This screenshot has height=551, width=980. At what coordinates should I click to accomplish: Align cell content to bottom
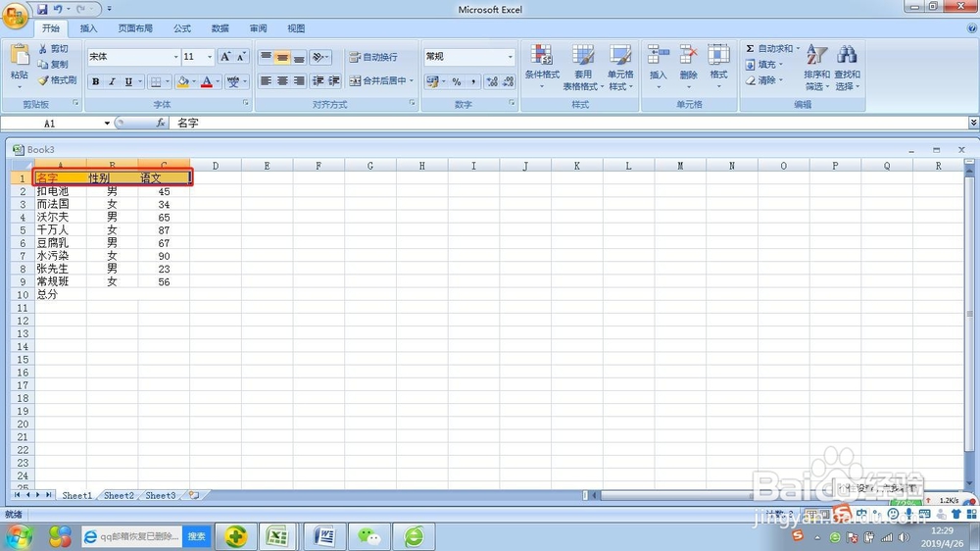[x=299, y=58]
